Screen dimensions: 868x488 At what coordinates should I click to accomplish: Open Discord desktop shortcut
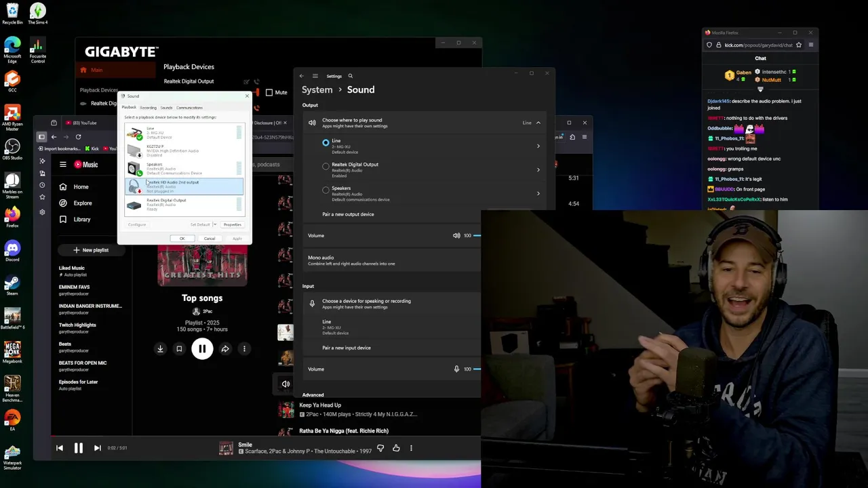coord(12,251)
